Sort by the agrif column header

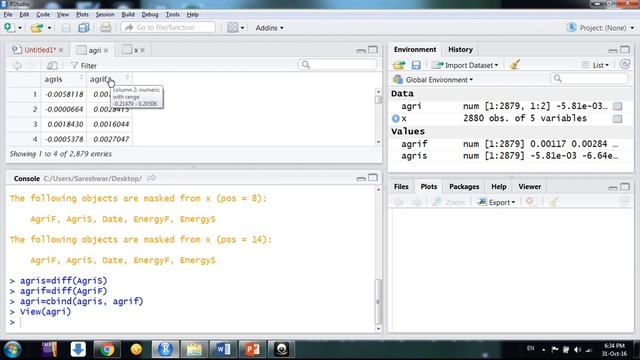point(109,79)
